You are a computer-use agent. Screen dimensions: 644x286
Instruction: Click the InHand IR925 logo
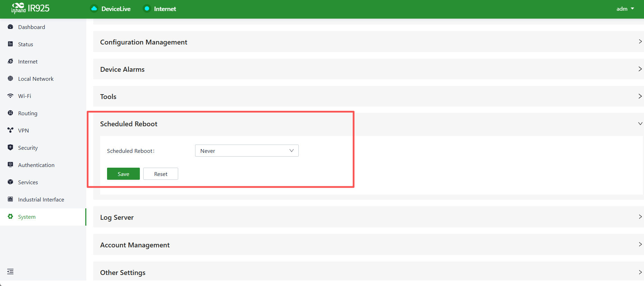(x=30, y=8)
